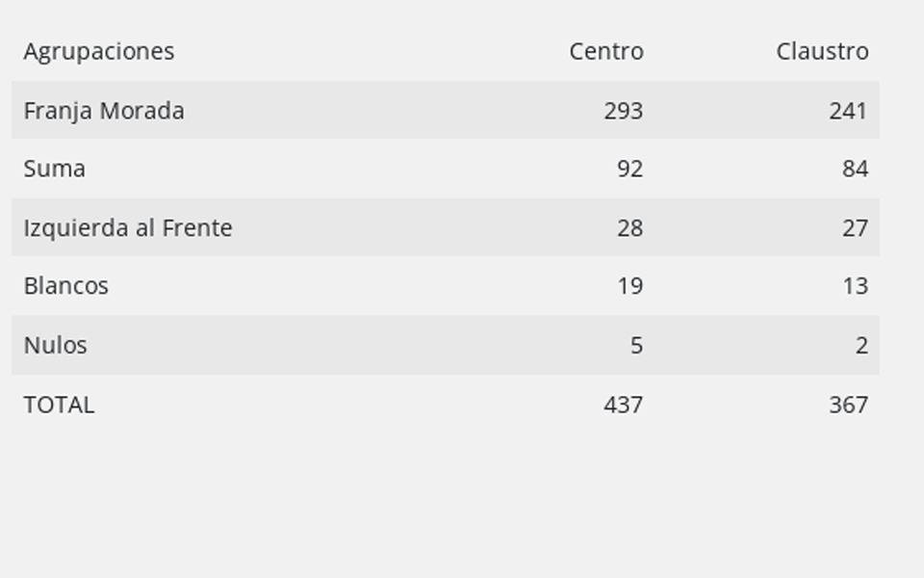Image resolution: width=924 pixels, height=578 pixels.
Task: Click Izquierda al Frente Centro value 28
Action: [629, 227]
